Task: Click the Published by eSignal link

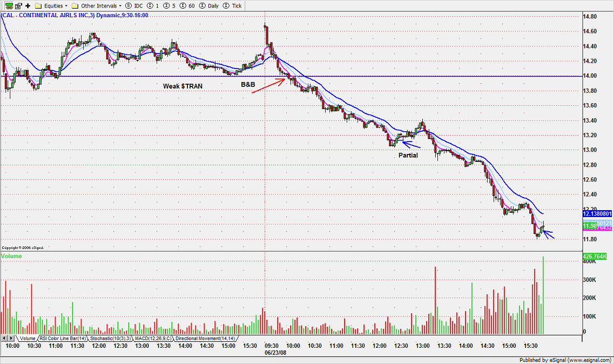Action: point(565,360)
